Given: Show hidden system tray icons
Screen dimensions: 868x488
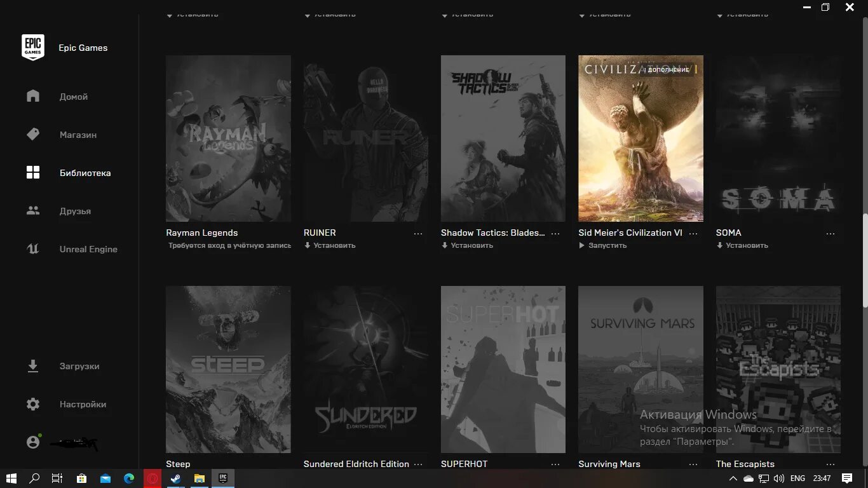Looking at the screenshot, I should (733, 478).
